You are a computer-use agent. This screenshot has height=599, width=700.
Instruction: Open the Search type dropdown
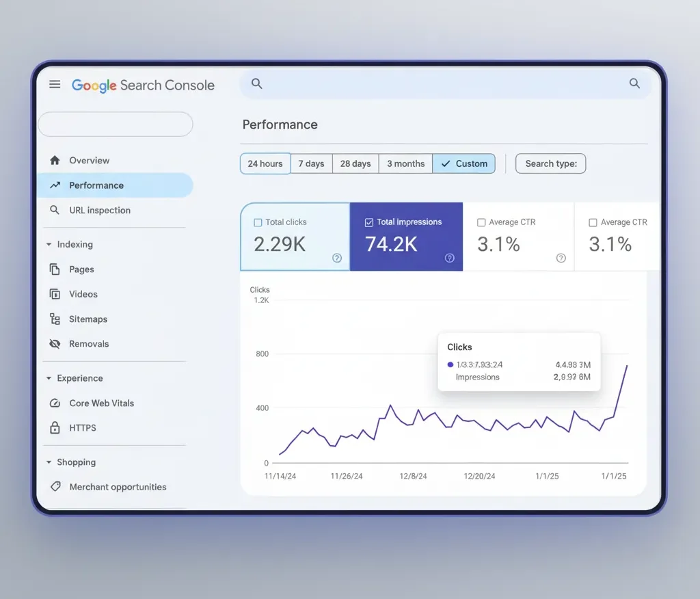550,163
